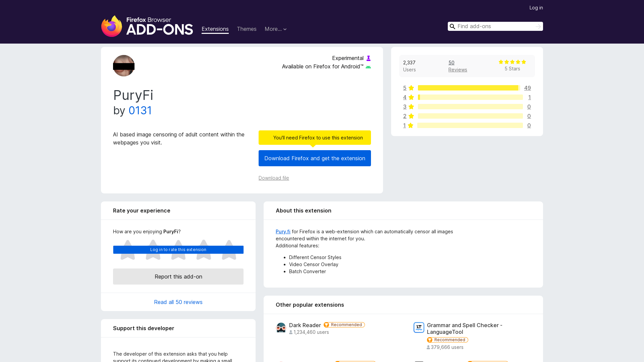Click the LanguageTool Recommended badge
644x362 pixels.
447,340
